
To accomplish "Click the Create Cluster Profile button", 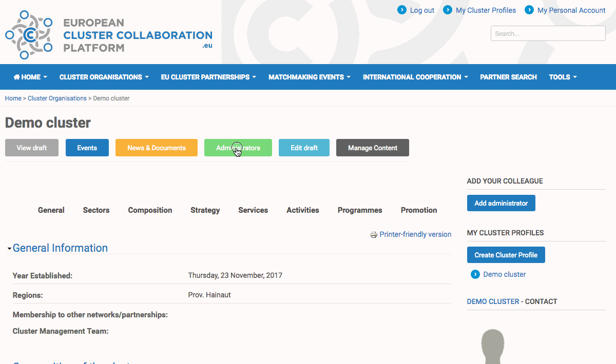I will (506, 255).
